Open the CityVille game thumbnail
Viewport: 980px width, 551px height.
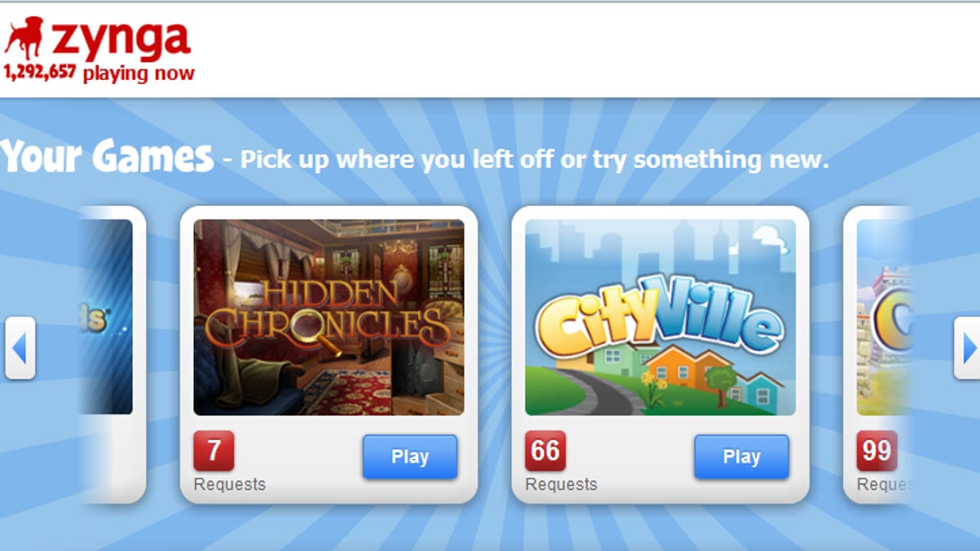click(x=661, y=318)
